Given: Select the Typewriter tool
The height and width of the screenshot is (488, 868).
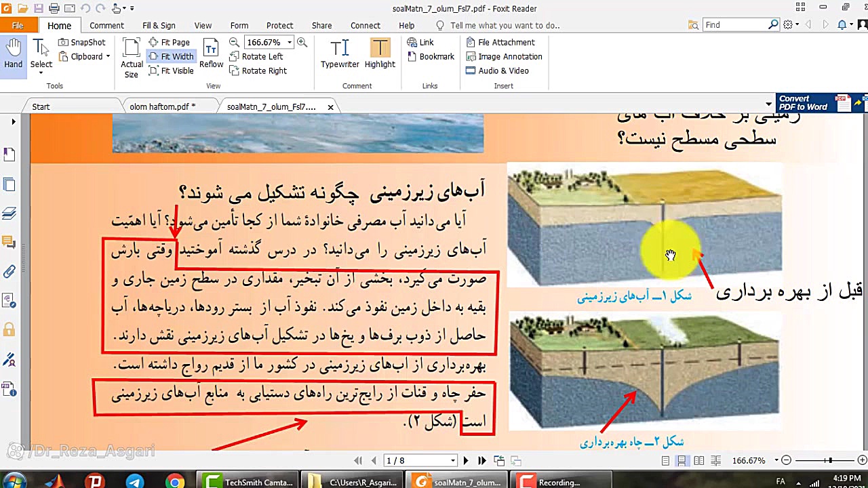Looking at the screenshot, I should coord(340,54).
